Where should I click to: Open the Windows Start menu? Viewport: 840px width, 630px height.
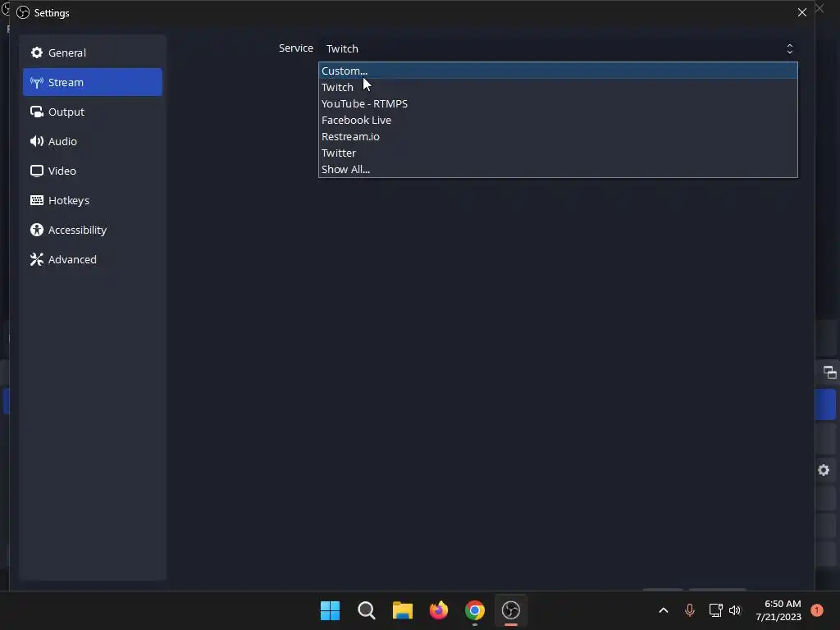click(x=330, y=610)
